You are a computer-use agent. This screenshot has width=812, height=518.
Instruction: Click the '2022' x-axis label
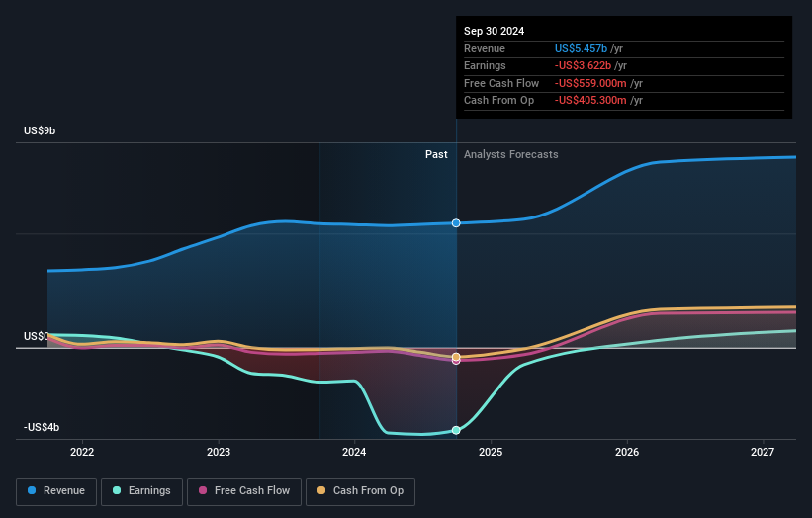pos(82,453)
